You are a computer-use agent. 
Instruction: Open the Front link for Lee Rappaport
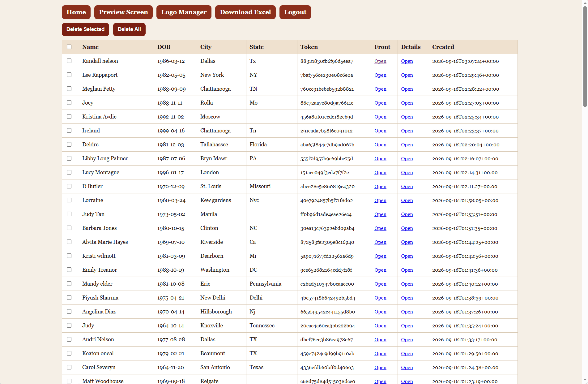pyautogui.click(x=380, y=75)
